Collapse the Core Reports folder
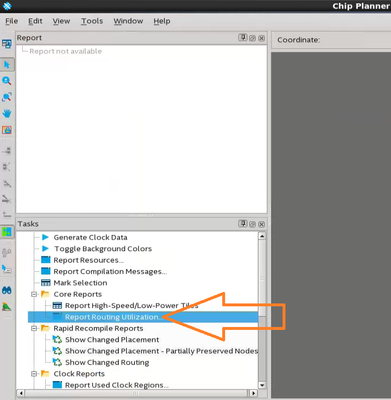 [34, 294]
